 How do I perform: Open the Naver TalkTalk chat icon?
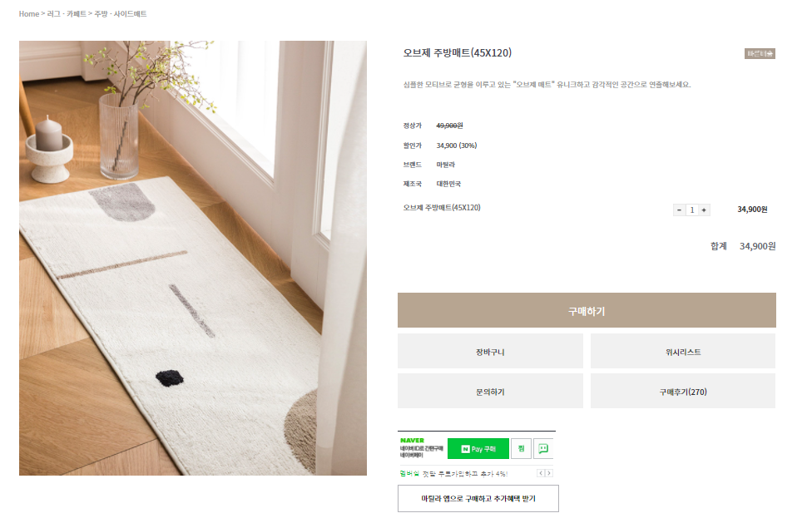tap(542, 448)
